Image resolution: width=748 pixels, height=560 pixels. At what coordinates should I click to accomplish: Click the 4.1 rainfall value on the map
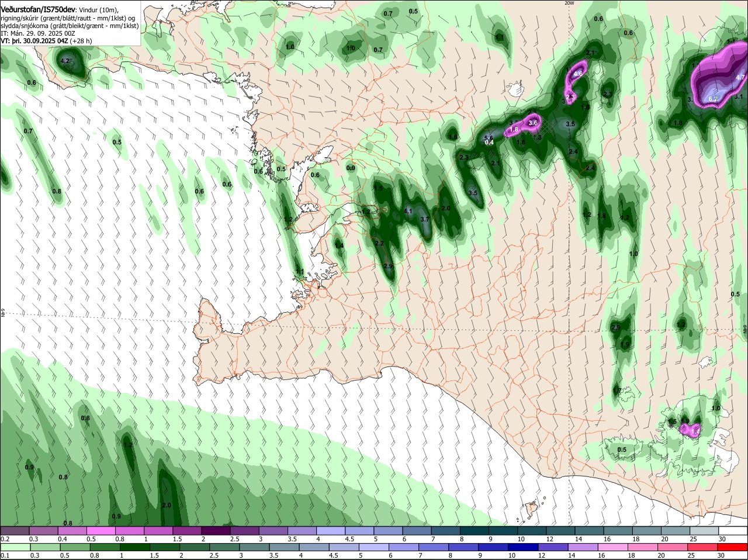(408, 211)
